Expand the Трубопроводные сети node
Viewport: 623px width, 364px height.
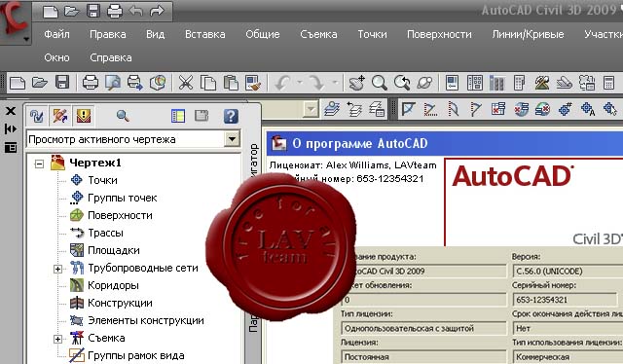[58, 269]
